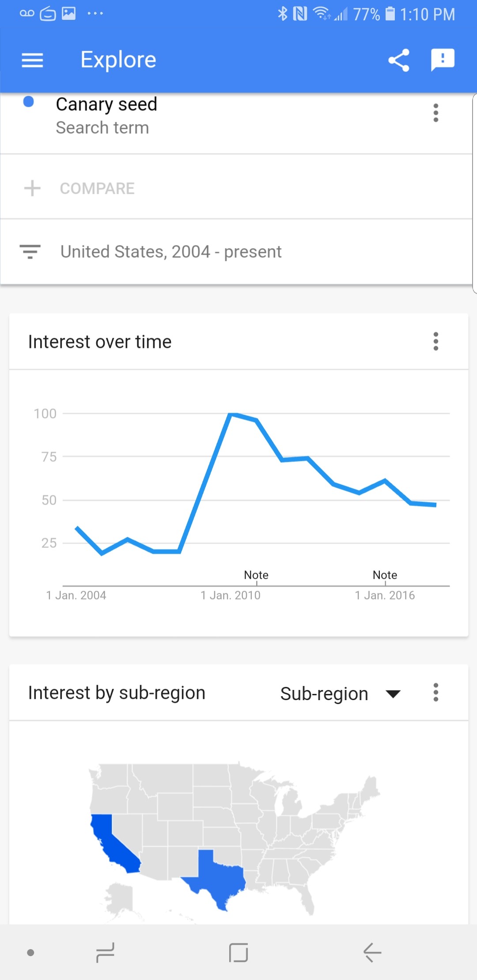
Task: Open Canary seed term options menu
Action: [x=436, y=113]
